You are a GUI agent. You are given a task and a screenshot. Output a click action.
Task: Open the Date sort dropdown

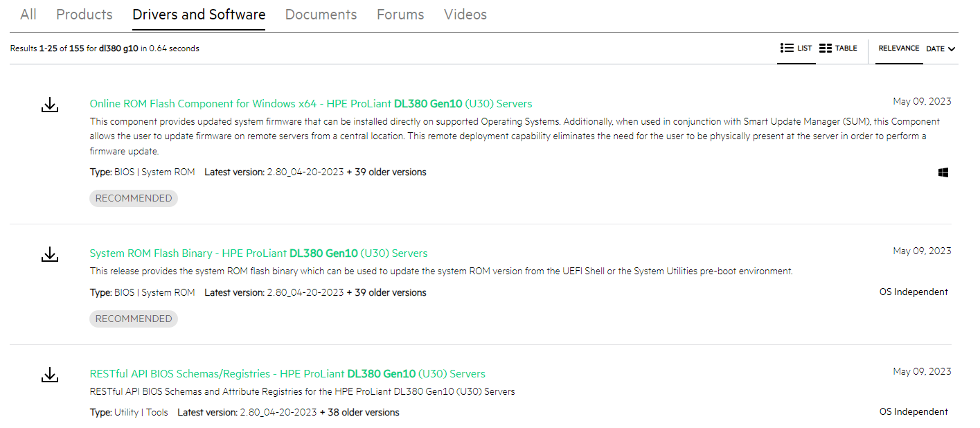pos(941,49)
